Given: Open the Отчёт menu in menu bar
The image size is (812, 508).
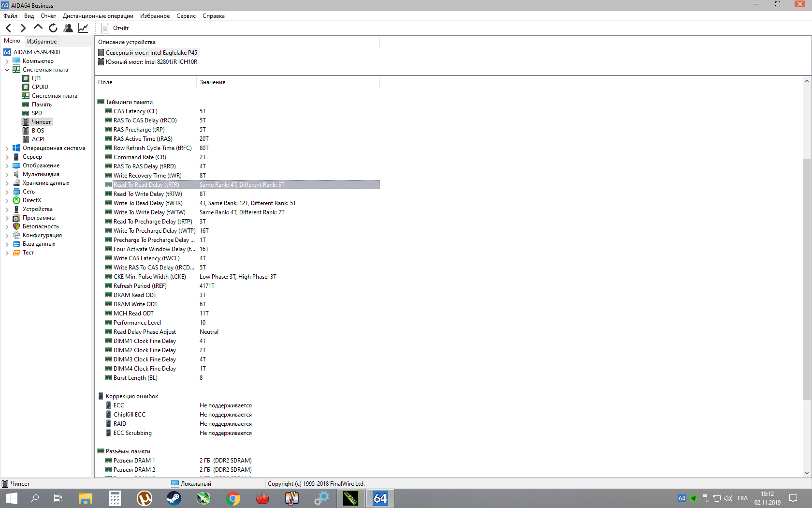Looking at the screenshot, I should click(48, 16).
